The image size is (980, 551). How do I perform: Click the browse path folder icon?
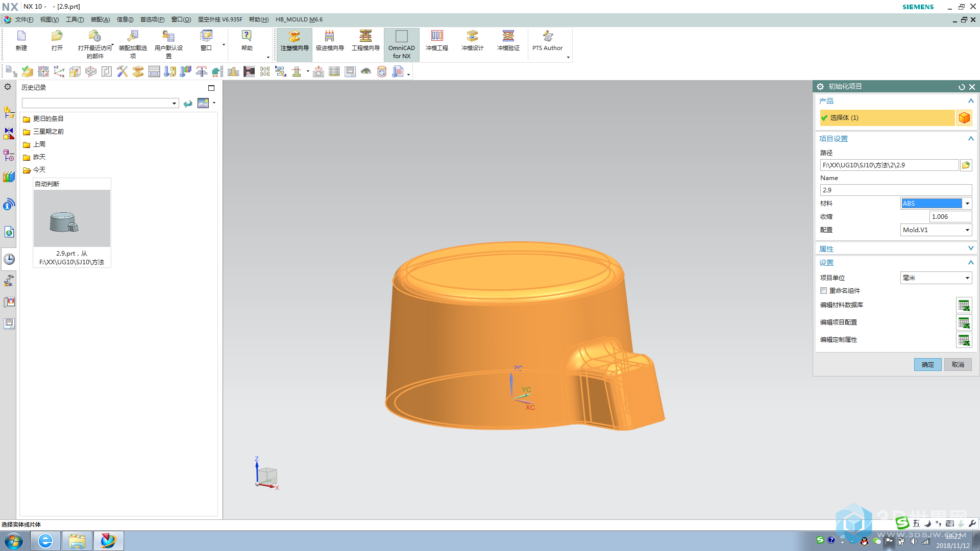pyautogui.click(x=966, y=165)
